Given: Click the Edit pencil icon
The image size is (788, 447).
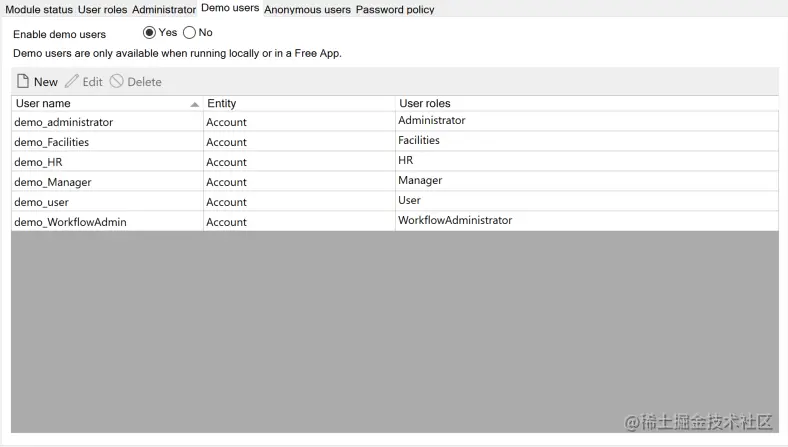Looking at the screenshot, I should point(72,82).
